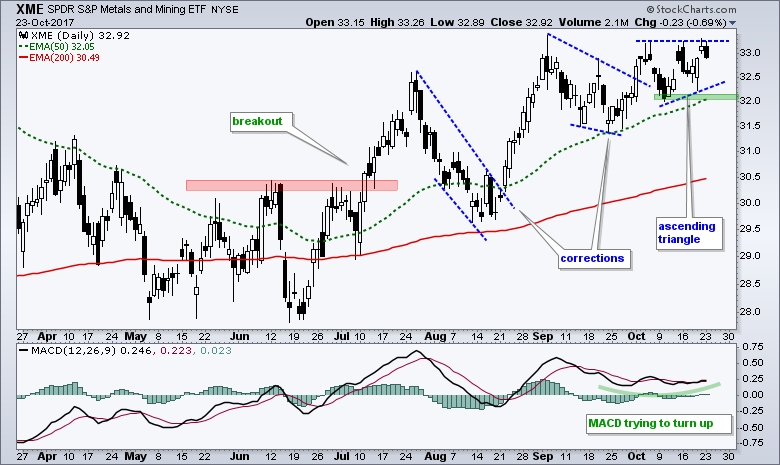Click the MACD histogram value 0.023
780x465 pixels.
215,351
